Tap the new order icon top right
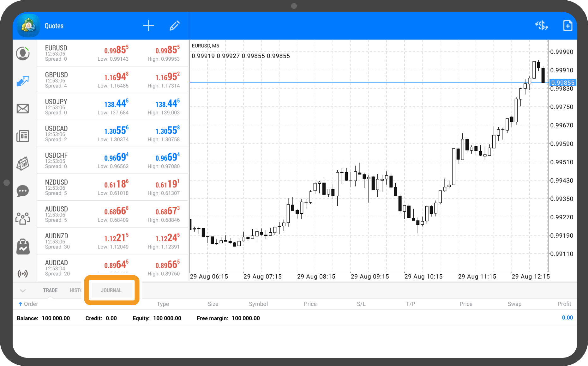588x366 pixels. [567, 26]
